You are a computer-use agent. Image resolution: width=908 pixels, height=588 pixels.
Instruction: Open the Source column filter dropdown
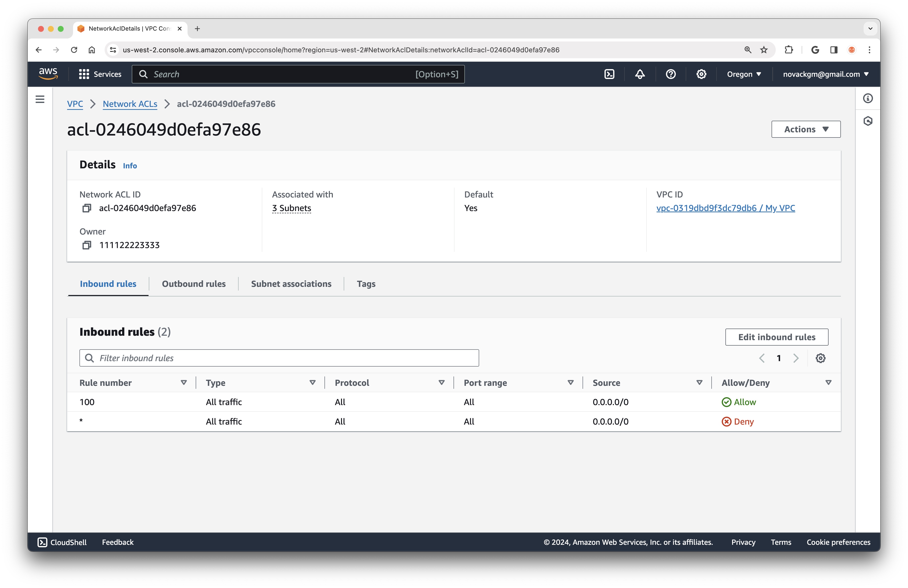coord(699,382)
